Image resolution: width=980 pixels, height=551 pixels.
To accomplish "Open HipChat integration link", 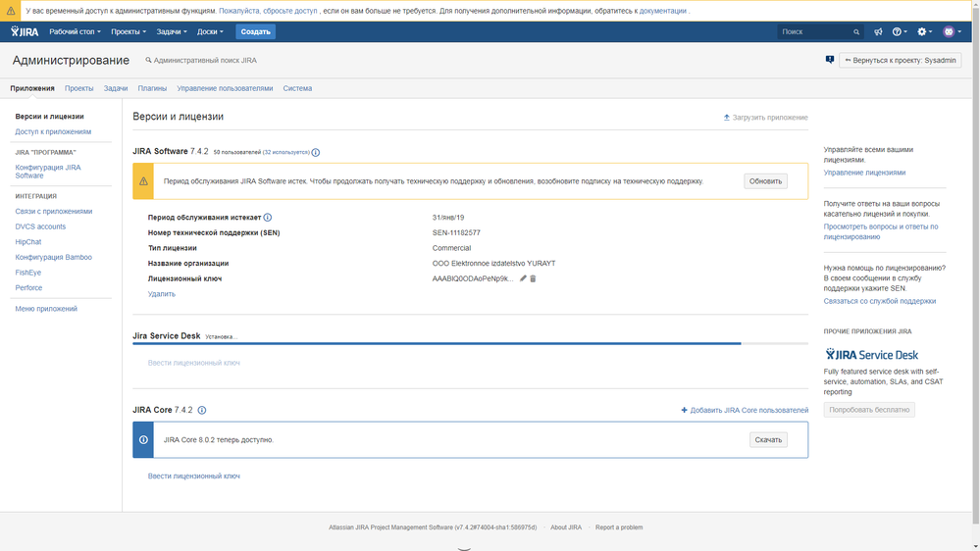I will [28, 242].
